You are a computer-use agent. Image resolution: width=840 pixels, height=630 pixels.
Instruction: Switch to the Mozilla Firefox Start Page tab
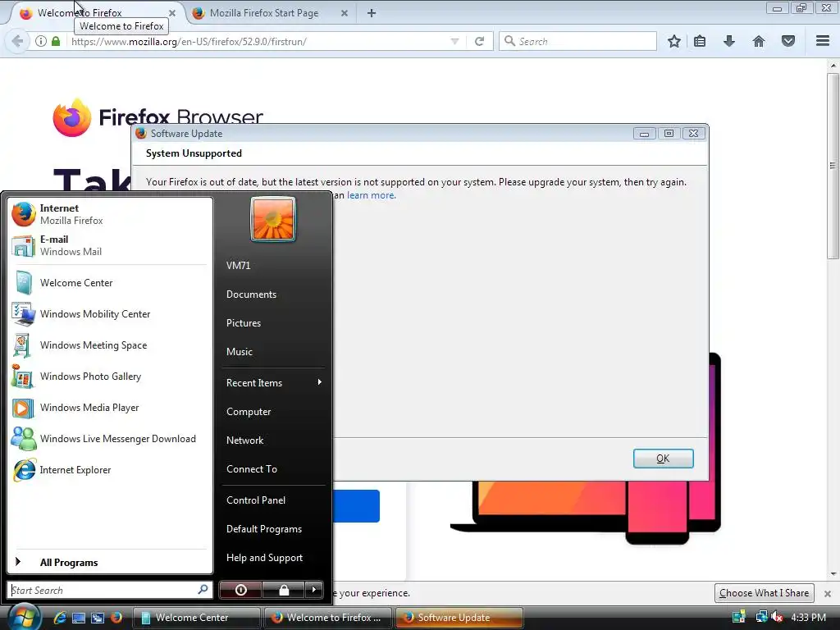pyautogui.click(x=271, y=13)
